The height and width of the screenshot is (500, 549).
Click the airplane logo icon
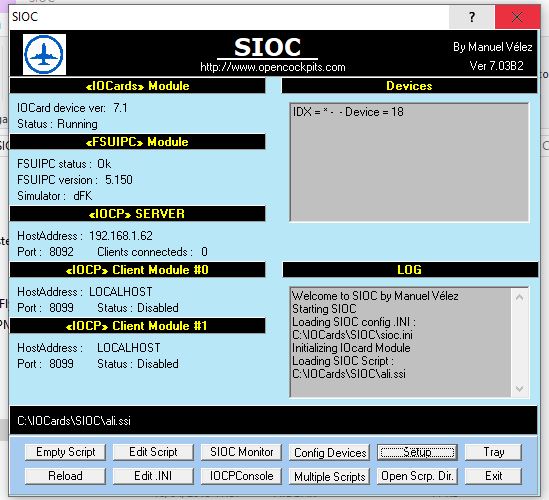tap(44, 55)
